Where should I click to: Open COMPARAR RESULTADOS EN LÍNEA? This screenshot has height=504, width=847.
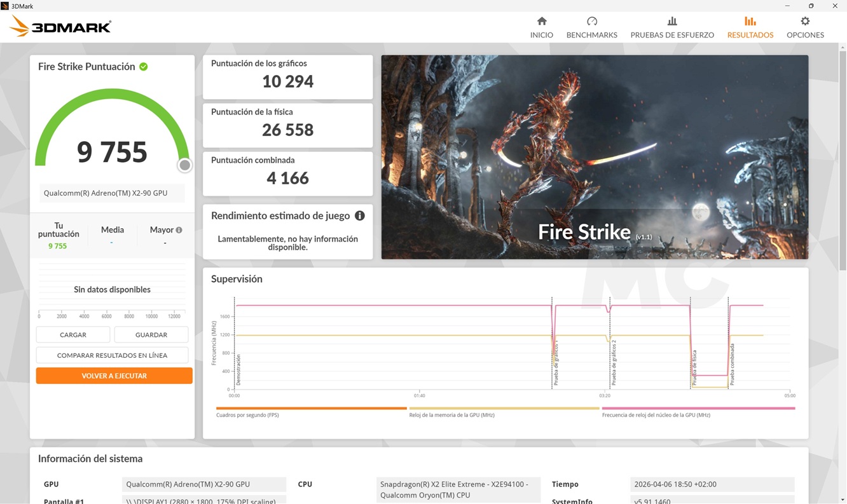pos(112,355)
